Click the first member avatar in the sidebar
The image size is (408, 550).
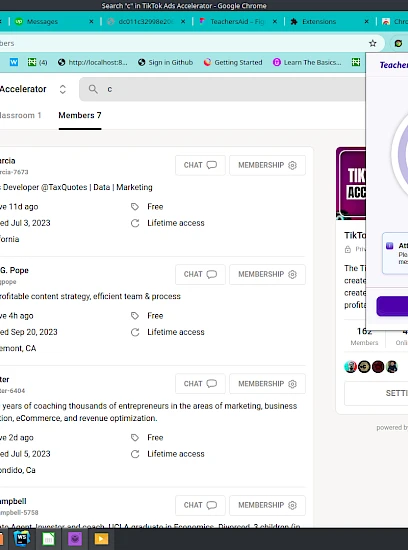350,367
